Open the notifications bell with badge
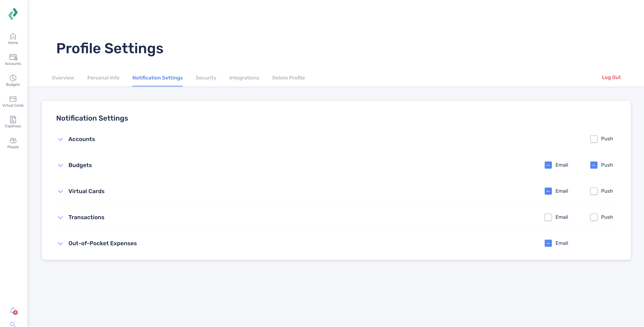Image resolution: width=644 pixels, height=327 pixels. 13,311
